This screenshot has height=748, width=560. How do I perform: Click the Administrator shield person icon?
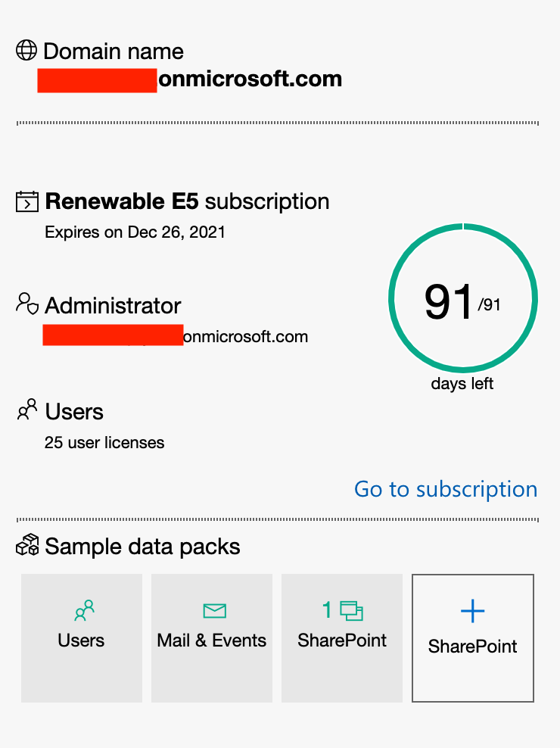26,304
